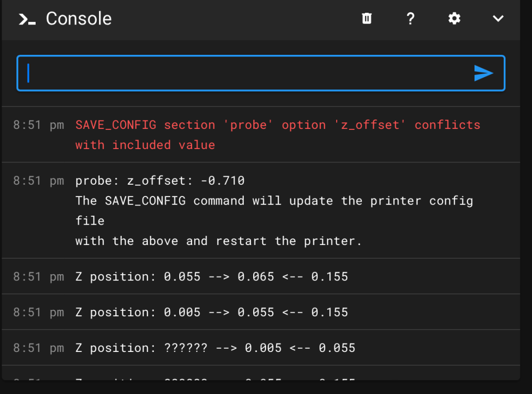Clear the console with the trash icon
532x394 pixels.
(x=367, y=19)
